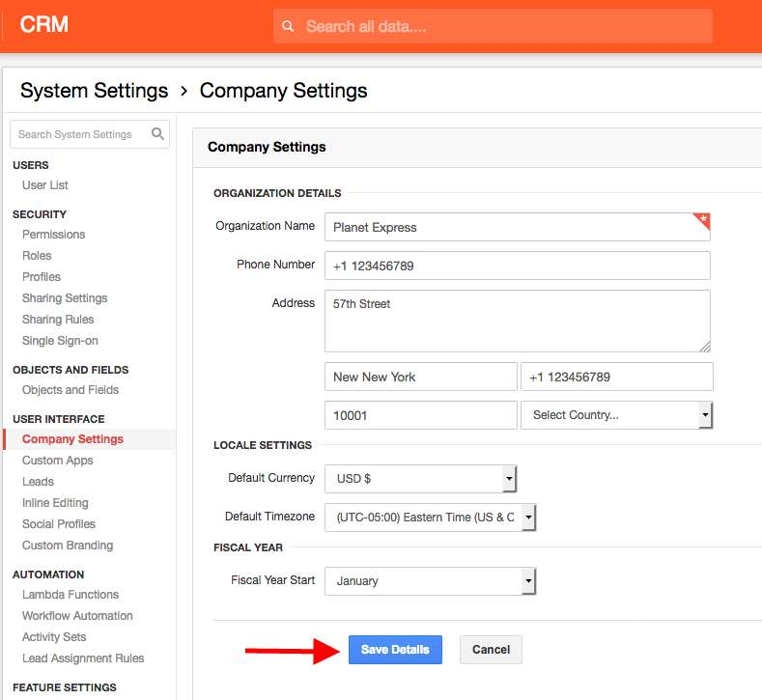The height and width of the screenshot is (700, 762).
Task: Open Roles settings
Action: pos(37,256)
